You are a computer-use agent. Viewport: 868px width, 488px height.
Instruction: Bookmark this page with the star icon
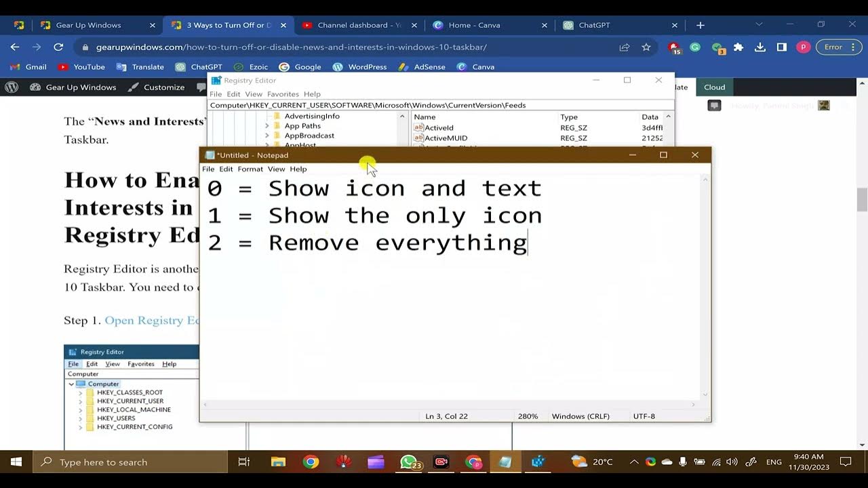tap(646, 47)
